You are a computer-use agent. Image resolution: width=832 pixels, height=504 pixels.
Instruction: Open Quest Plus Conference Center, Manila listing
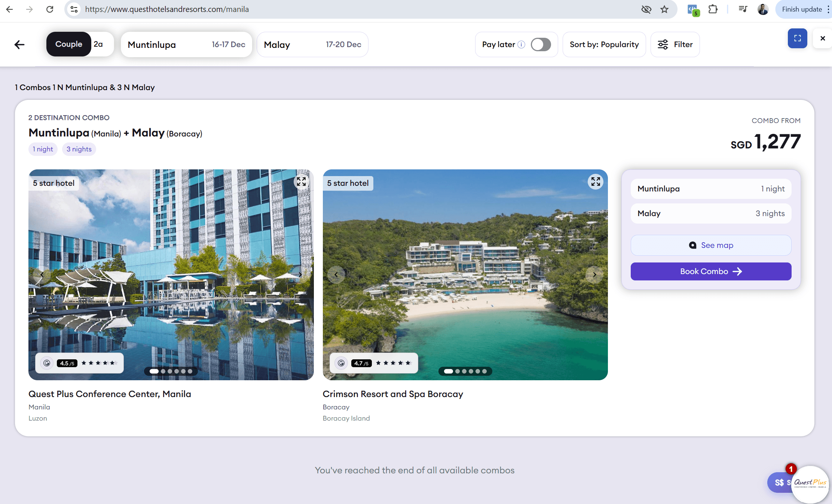(110, 394)
